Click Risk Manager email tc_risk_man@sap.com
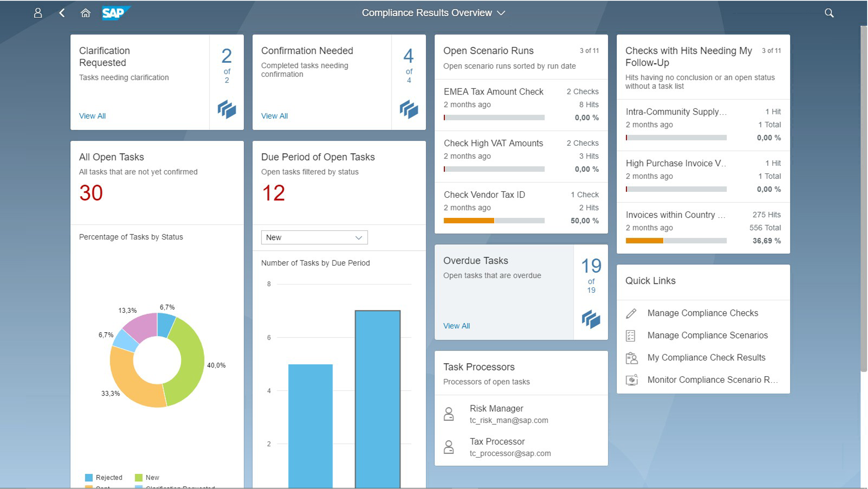The width and height of the screenshot is (868, 489). (509, 420)
